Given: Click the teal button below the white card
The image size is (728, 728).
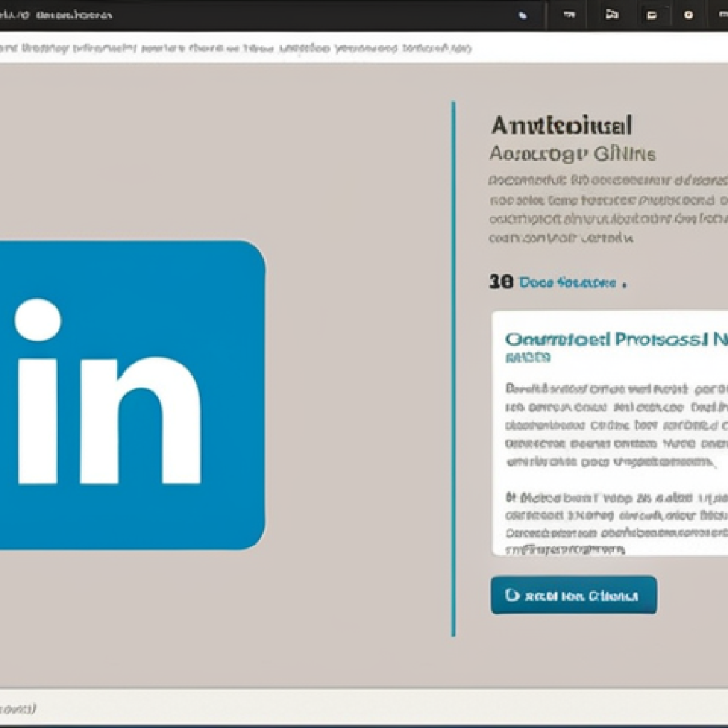Looking at the screenshot, I should tap(574, 595).
